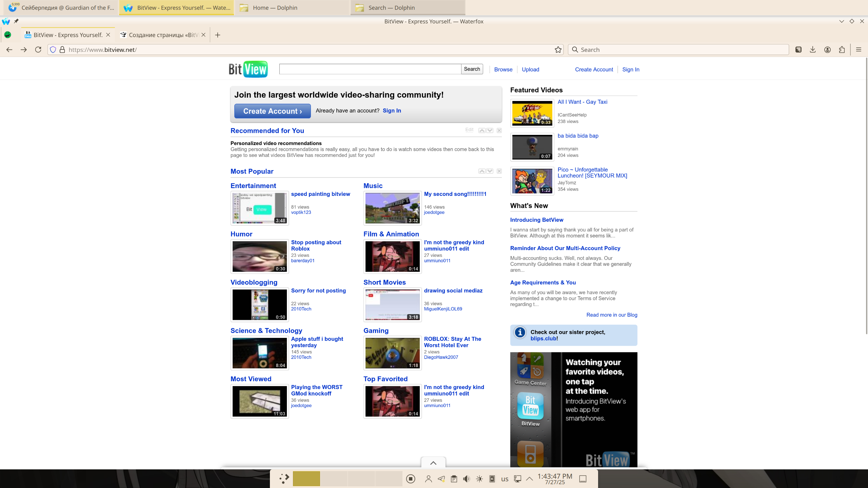Viewport: 868px width, 488px height.
Task: Click the bookmark star in the address bar
Action: [x=558, y=50]
